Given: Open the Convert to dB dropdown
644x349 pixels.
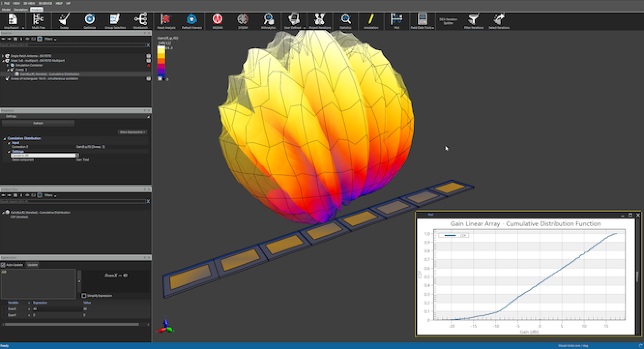Looking at the screenshot, I should (x=77, y=155).
